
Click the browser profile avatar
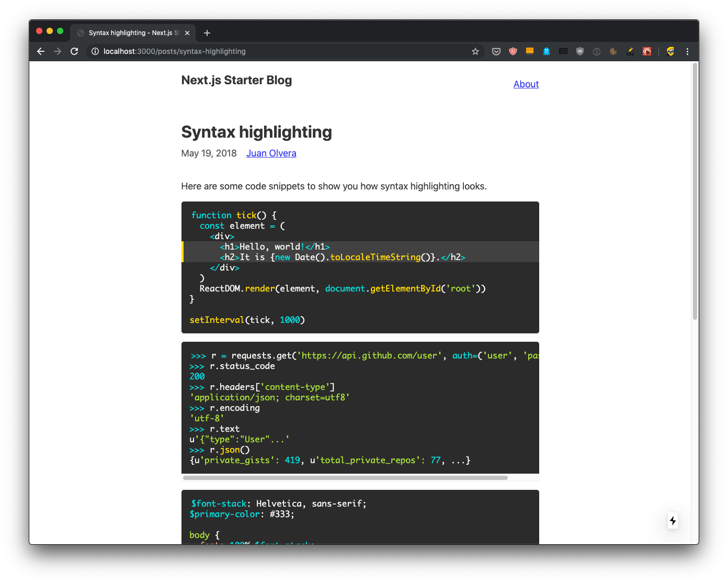(670, 51)
